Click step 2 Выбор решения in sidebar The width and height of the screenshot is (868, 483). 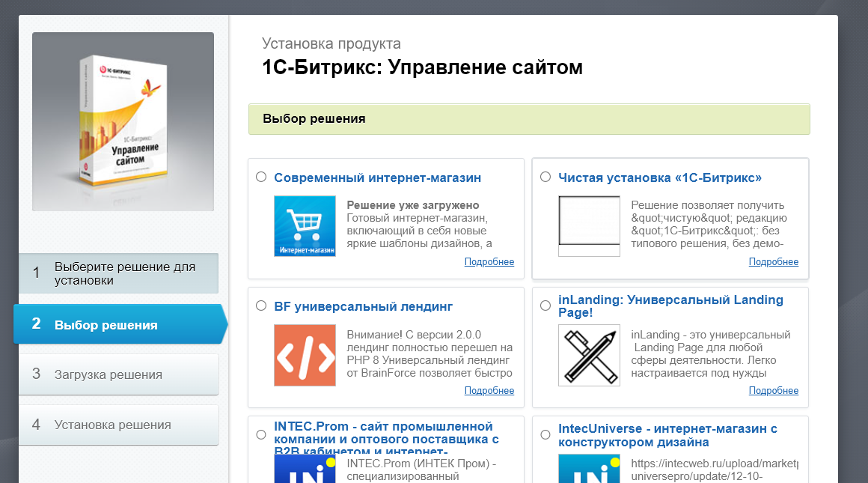click(x=120, y=324)
